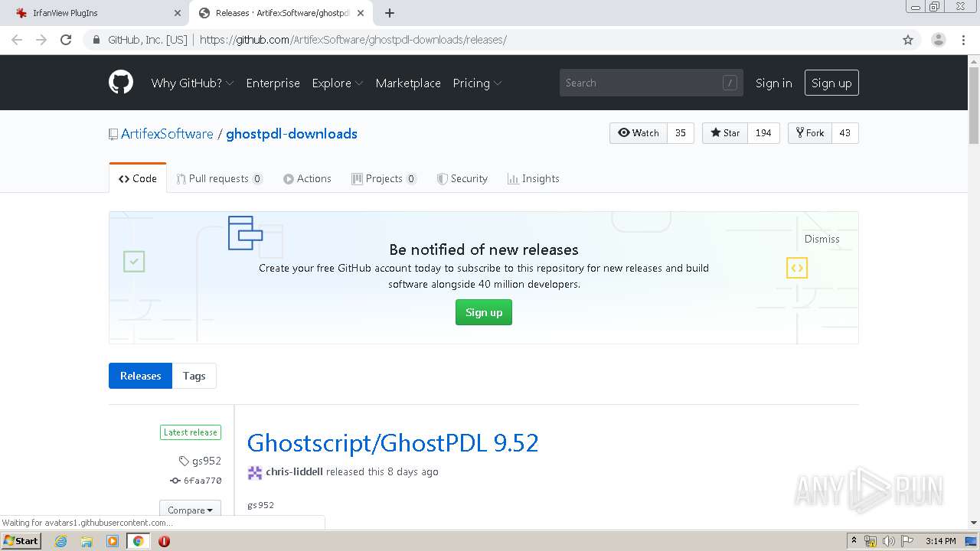The width and height of the screenshot is (980, 551).
Task: Open the Windows Start menu
Action: pos(22,541)
